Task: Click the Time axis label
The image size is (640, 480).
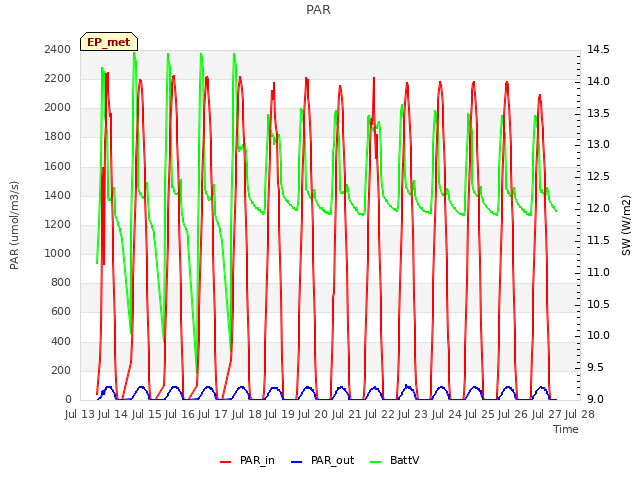Action: (x=566, y=429)
